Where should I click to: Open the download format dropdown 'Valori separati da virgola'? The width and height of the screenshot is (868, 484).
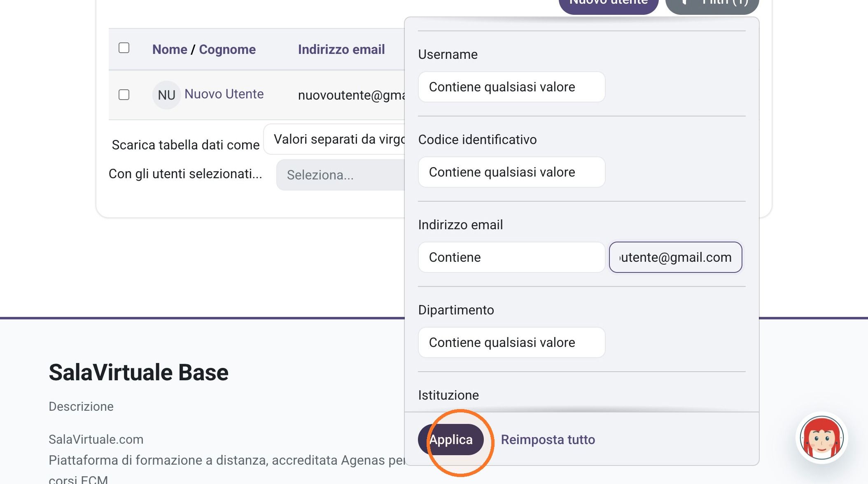tap(334, 139)
